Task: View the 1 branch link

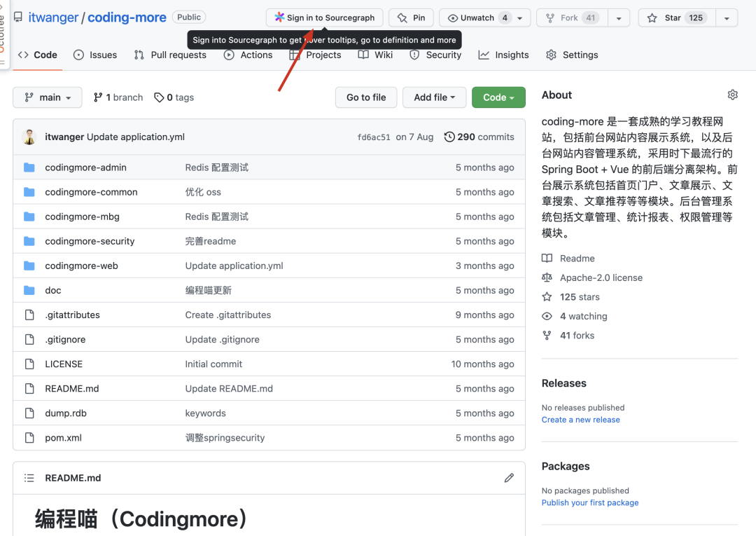Action: (x=118, y=97)
